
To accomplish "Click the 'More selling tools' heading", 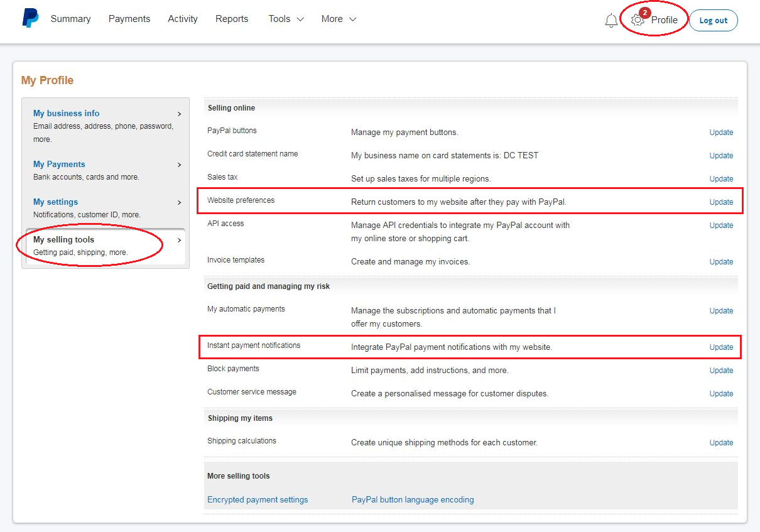I will click(x=239, y=476).
